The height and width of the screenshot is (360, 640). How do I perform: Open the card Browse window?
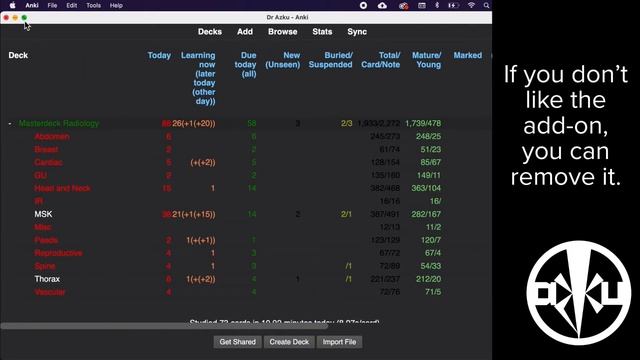tap(282, 32)
